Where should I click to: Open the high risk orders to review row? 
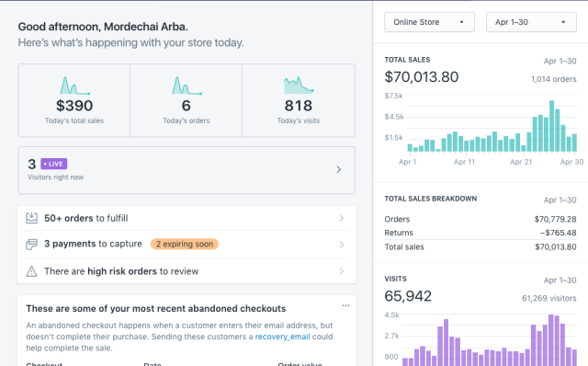(x=187, y=271)
